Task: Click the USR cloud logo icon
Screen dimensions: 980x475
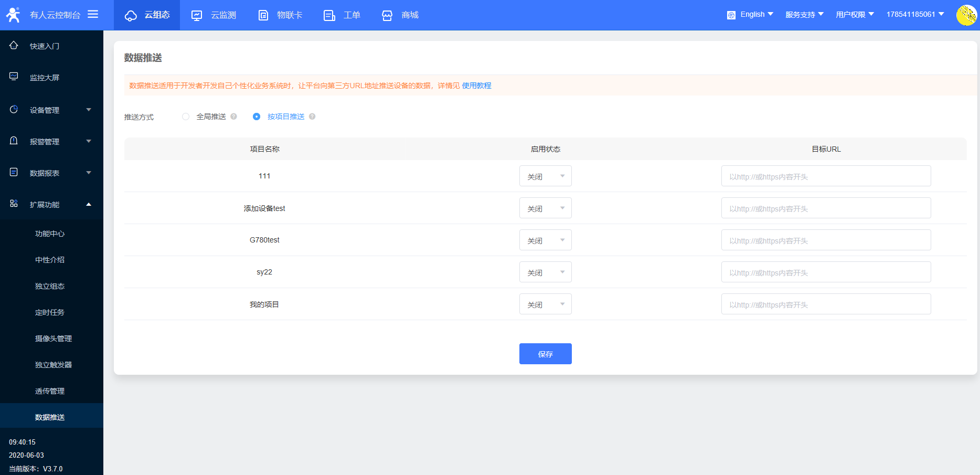Action: click(x=13, y=15)
